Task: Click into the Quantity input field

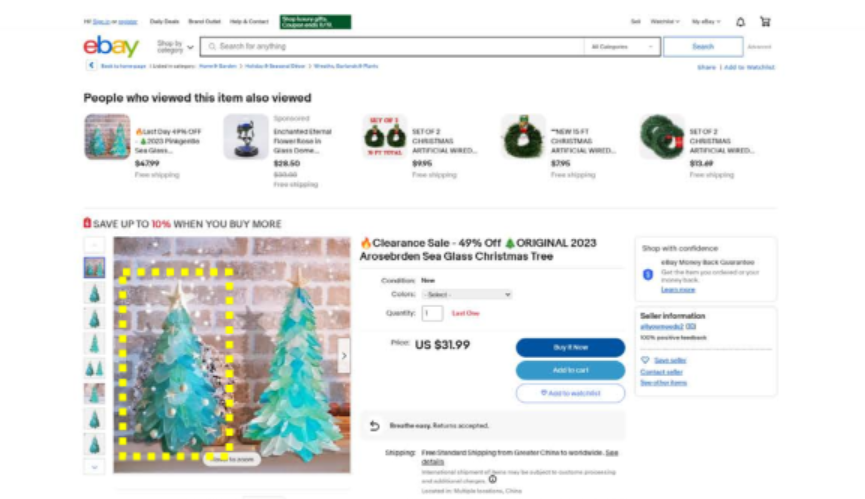Action: coord(432,313)
